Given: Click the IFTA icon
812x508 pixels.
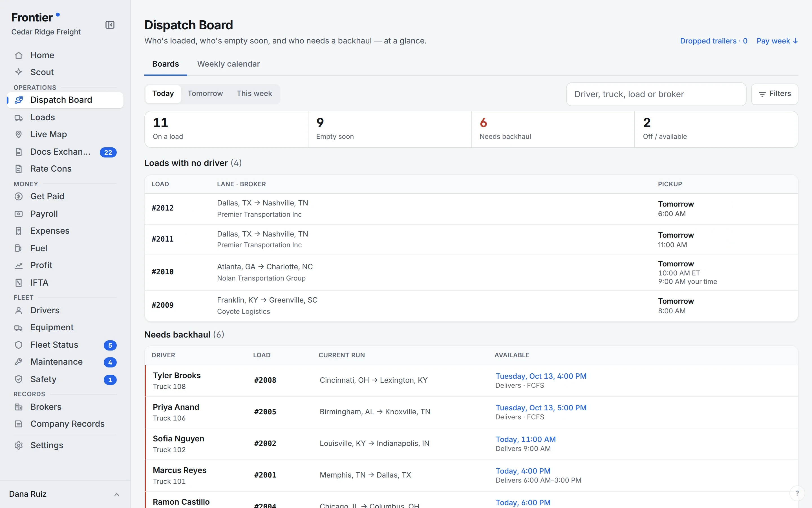Looking at the screenshot, I should click(19, 283).
